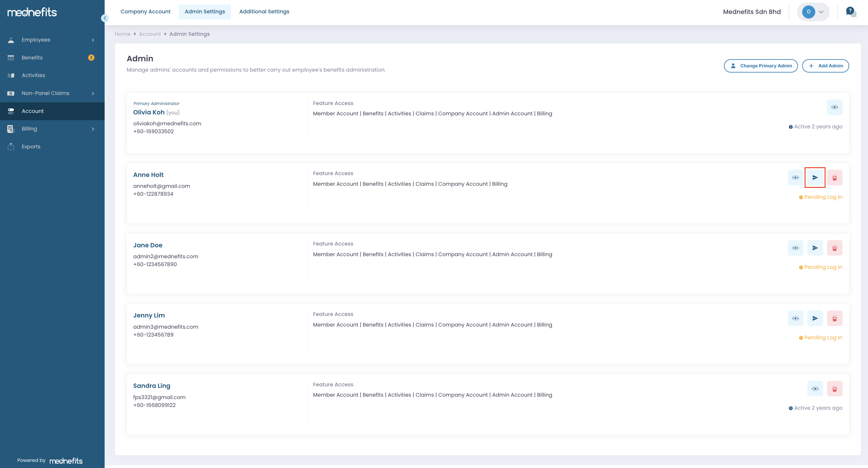868x468 pixels.
Task: Click the Benefits warning badge
Action: (x=91, y=58)
